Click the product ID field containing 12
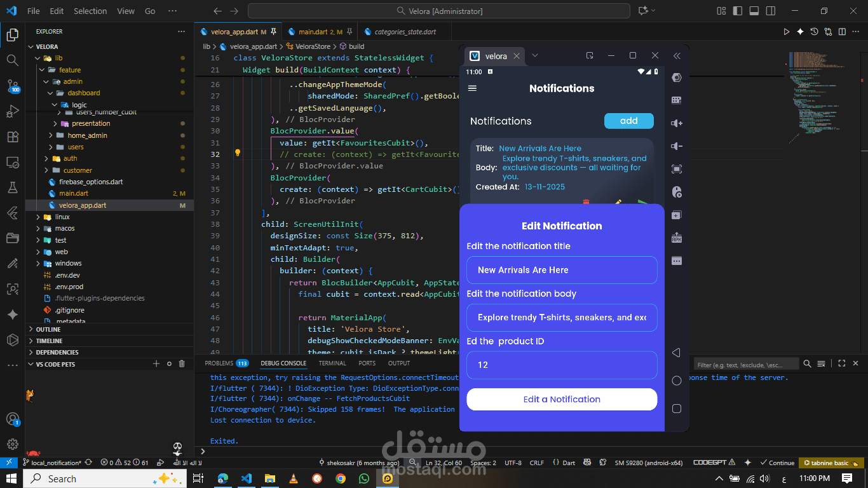This screenshot has height=488, width=868. [x=562, y=365]
